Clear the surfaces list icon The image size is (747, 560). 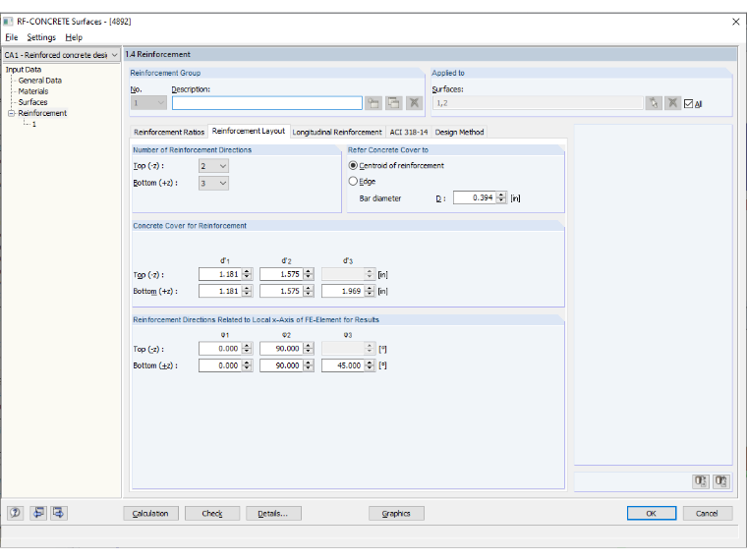coord(672,103)
